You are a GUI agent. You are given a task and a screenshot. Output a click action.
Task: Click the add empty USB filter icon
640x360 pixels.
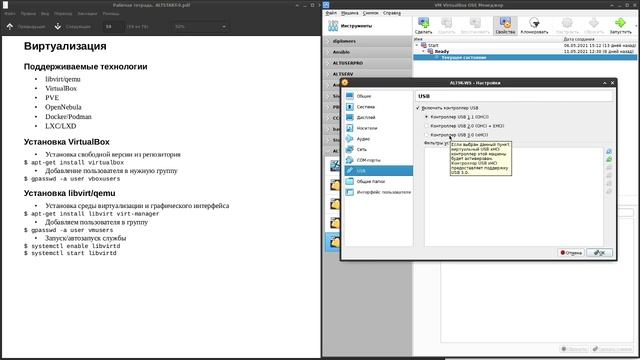[609, 151]
